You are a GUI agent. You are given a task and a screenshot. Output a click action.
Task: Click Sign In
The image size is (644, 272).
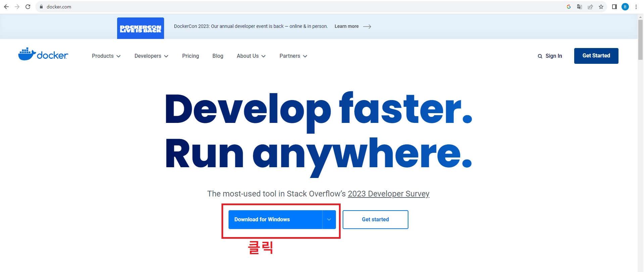point(554,56)
